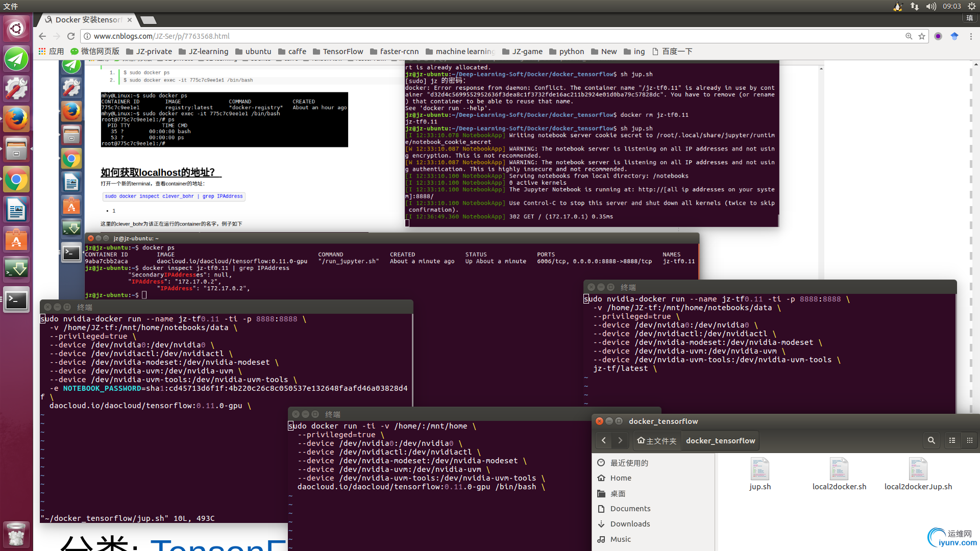
Task: Open the python bookmark folder
Action: (567, 52)
